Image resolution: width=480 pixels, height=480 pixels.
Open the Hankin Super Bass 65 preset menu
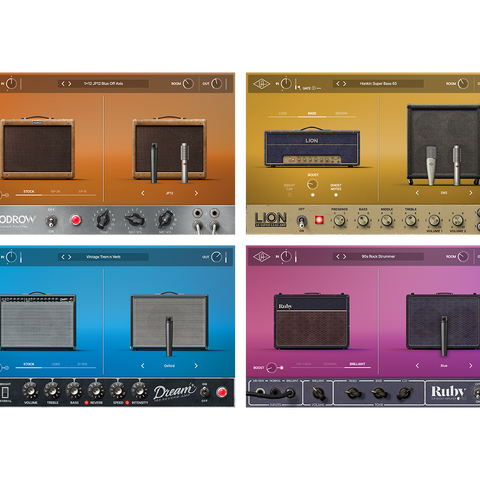pos(378,83)
